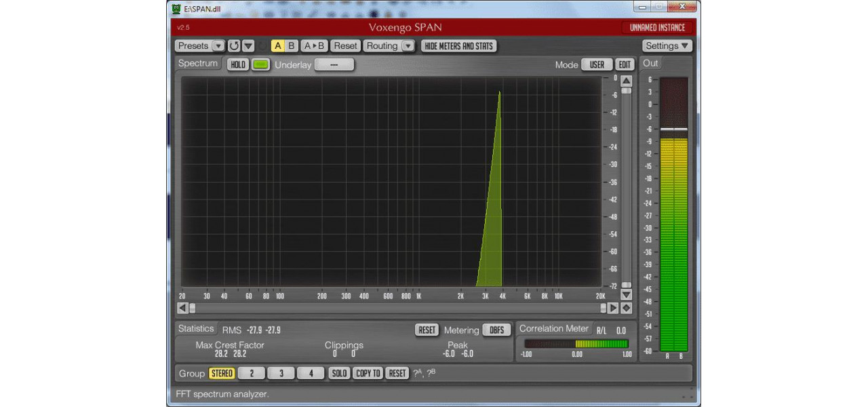Screen dimensions: 868x407
Task: Open the undo history down-arrow menu
Action: (248, 46)
